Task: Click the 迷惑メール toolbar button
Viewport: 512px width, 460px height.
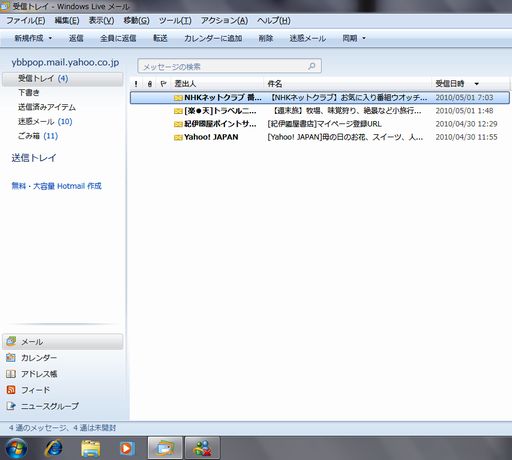Action: (x=307, y=38)
